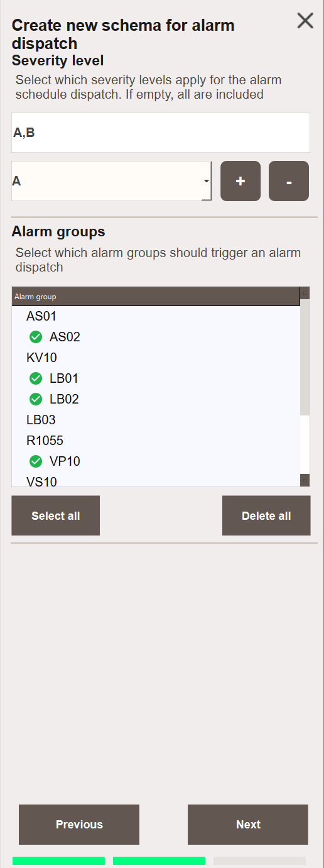
Task: Click green checkmark beside LB02
Action: [x=36, y=399]
